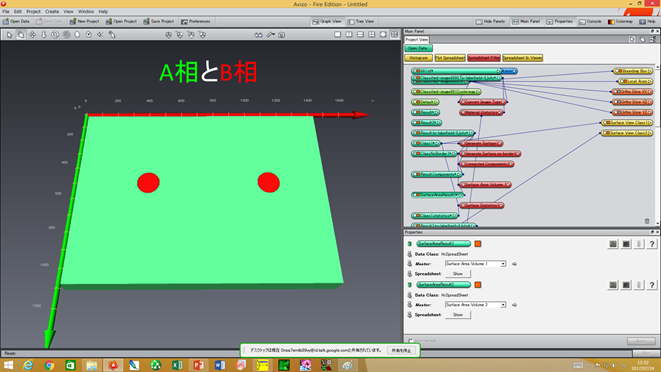Open the stereo glasses viewing option

coord(258,35)
